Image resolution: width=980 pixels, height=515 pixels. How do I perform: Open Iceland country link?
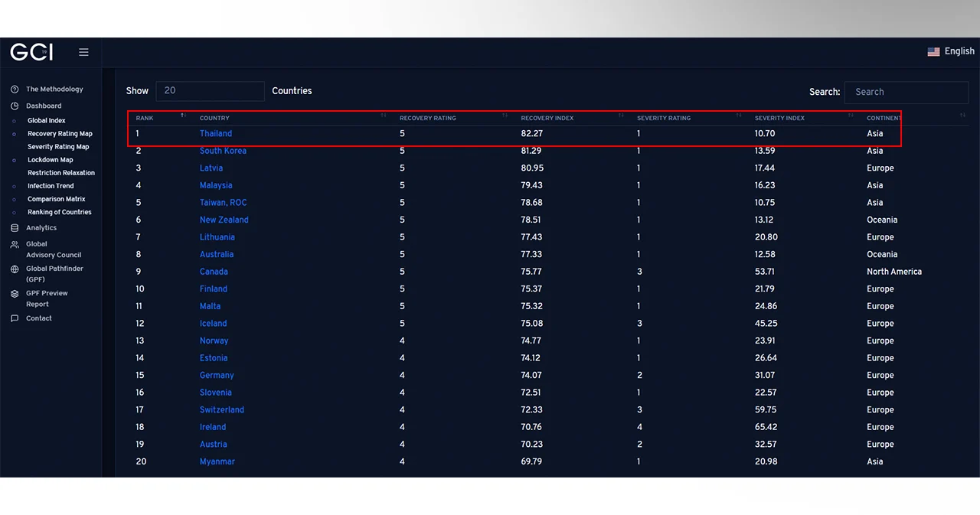pos(214,324)
